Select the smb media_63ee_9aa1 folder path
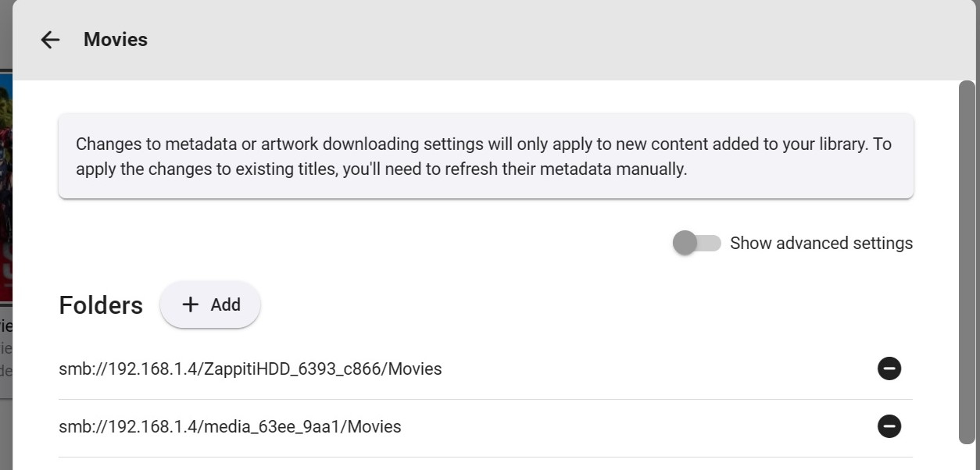The height and width of the screenshot is (470, 980). point(230,426)
